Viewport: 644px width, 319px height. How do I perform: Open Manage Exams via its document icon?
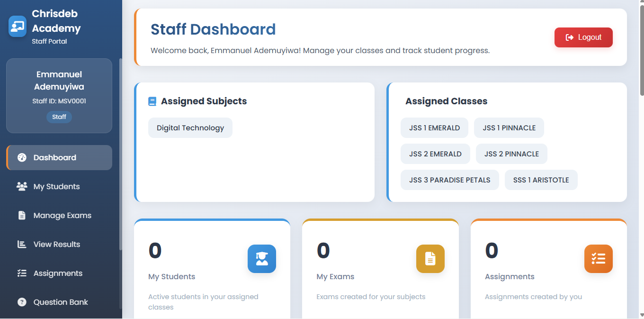[21, 215]
